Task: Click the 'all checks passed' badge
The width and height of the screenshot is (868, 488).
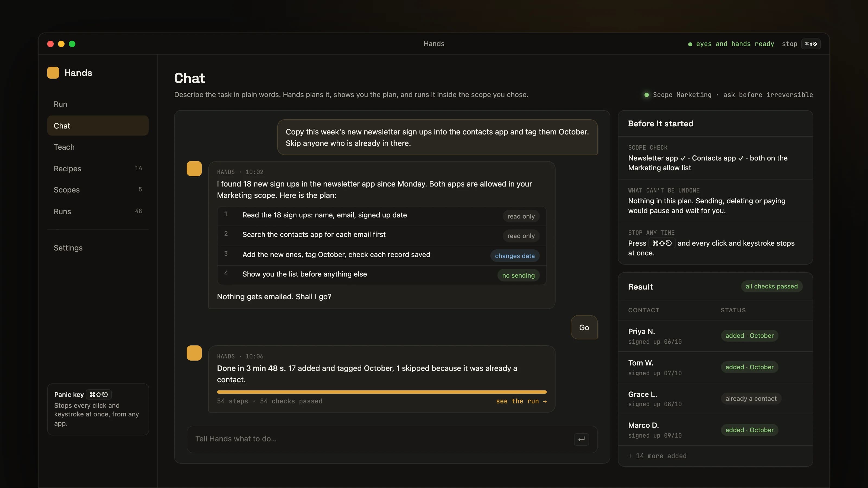Action: pos(772,286)
